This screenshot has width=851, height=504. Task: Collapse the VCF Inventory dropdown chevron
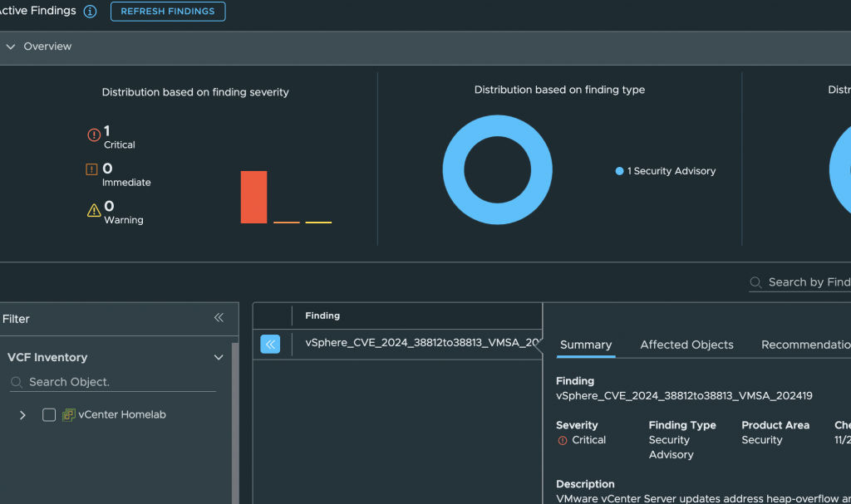pyautogui.click(x=219, y=358)
